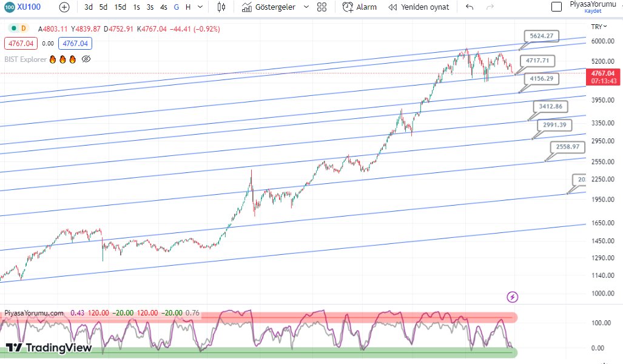
Task: Toggle BIST Explorer visibility eye icon
Action: pos(86,59)
